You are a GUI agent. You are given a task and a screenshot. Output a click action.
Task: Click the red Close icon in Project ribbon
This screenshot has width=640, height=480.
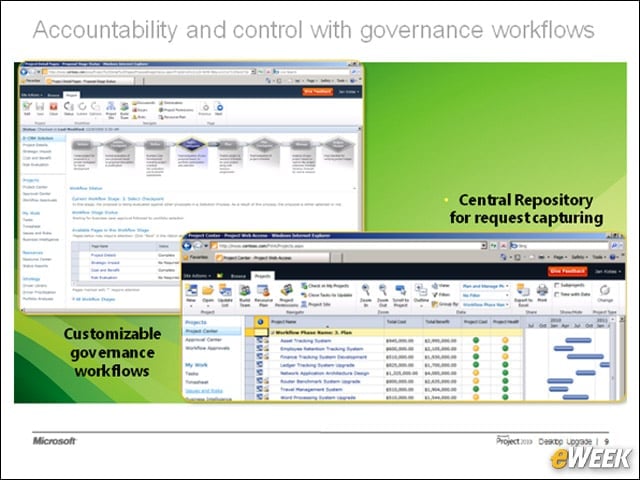pyautogui.click(x=53, y=107)
